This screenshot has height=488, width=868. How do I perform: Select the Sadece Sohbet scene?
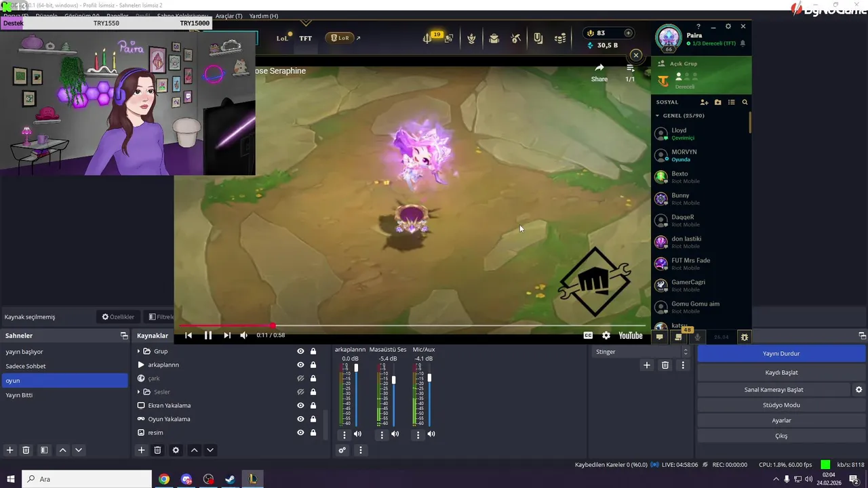(64, 366)
